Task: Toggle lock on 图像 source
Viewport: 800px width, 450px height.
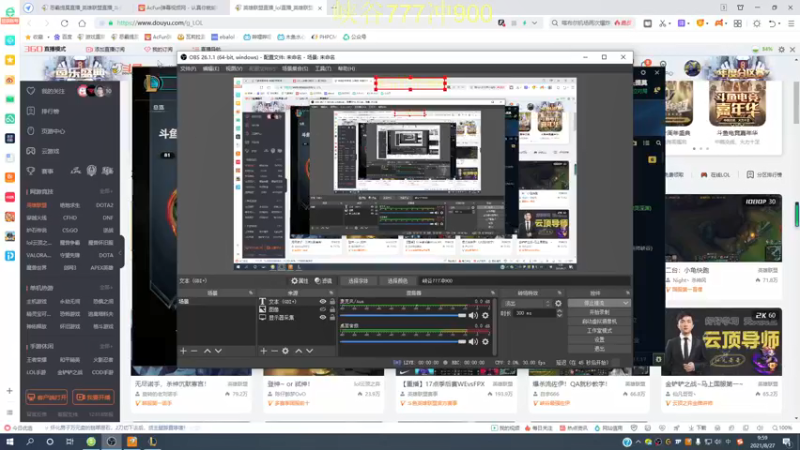Action: pyautogui.click(x=332, y=309)
